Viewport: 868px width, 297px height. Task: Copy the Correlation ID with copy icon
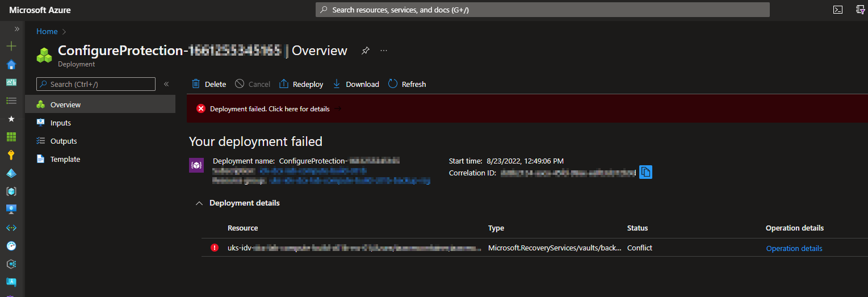pyautogui.click(x=645, y=172)
